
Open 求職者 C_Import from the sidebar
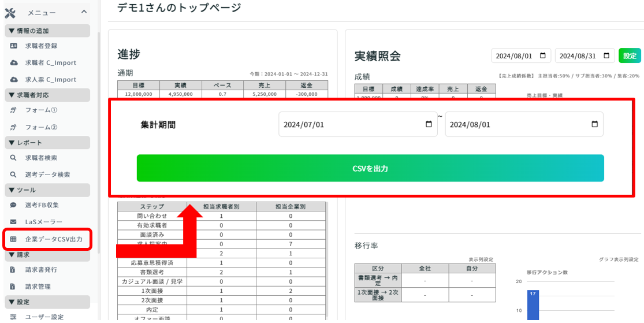[50, 63]
